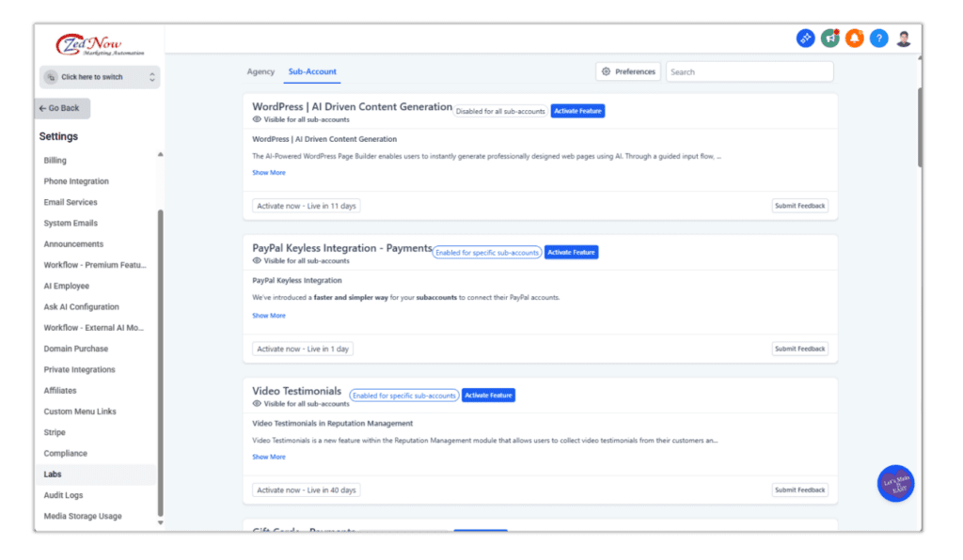Click the blue question mark help icon
The width and height of the screenshot is (963, 560).
pyautogui.click(x=879, y=39)
